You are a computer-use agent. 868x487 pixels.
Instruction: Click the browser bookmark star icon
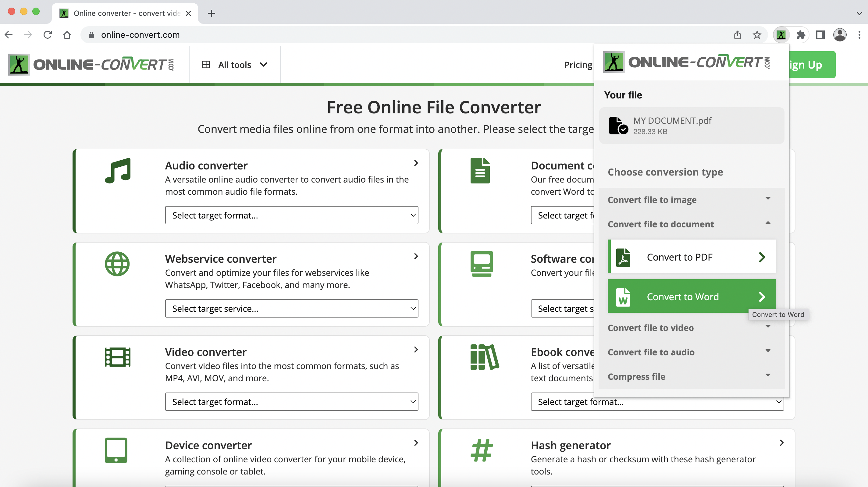click(757, 34)
